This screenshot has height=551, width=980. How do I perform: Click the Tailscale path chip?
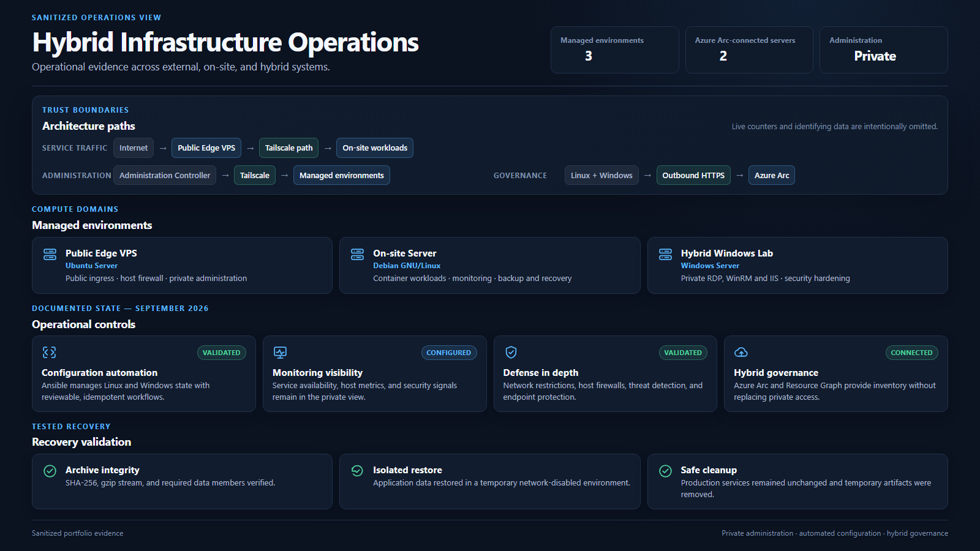point(288,148)
